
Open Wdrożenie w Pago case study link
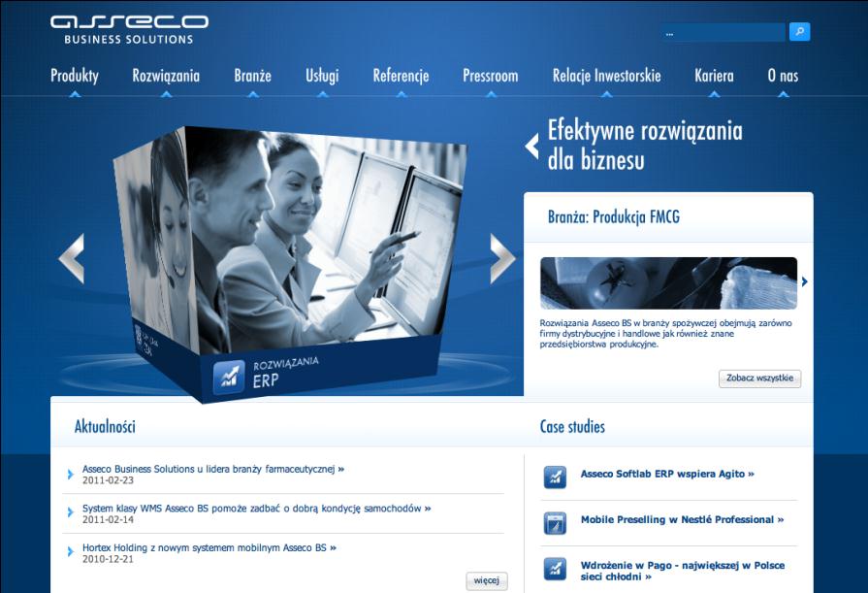click(x=683, y=571)
